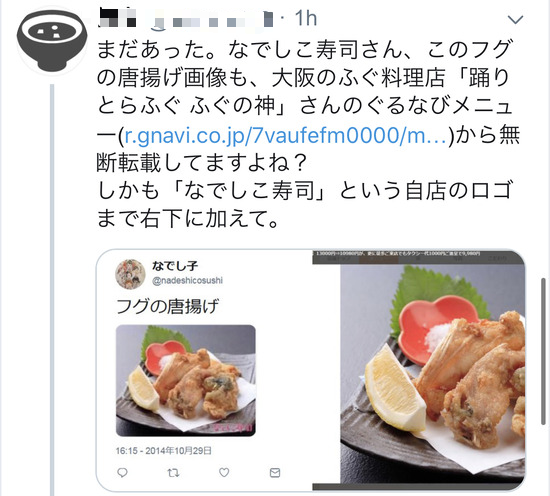This screenshot has height=496, width=550.
Task: Open the blurred author display name
Action: pyautogui.click(x=118, y=18)
